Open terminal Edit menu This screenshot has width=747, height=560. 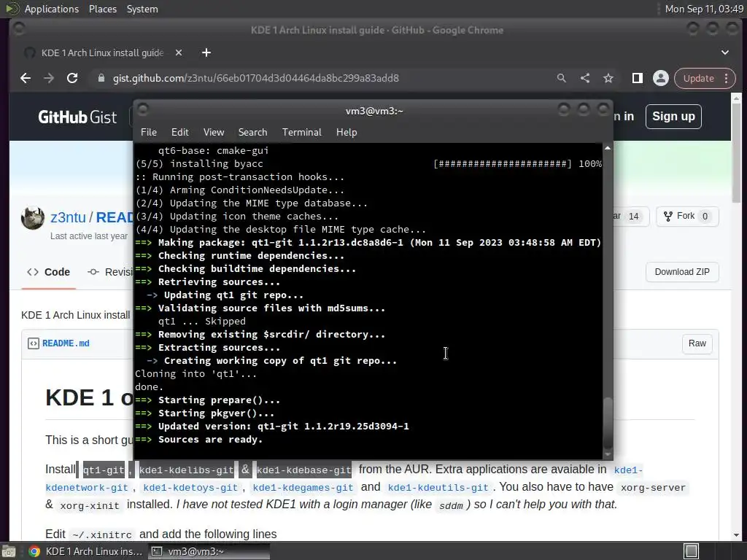coord(179,133)
